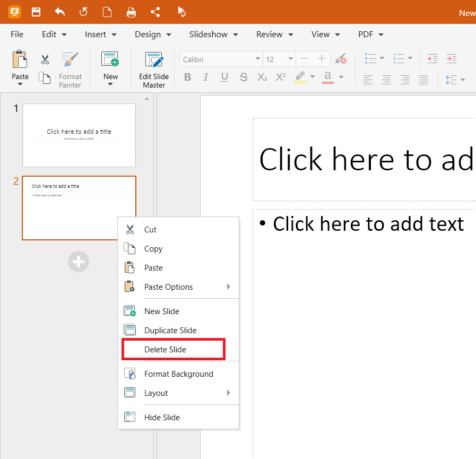This screenshot has height=459, width=476.
Task: Justify the paragraph text
Action: [423, 80]
